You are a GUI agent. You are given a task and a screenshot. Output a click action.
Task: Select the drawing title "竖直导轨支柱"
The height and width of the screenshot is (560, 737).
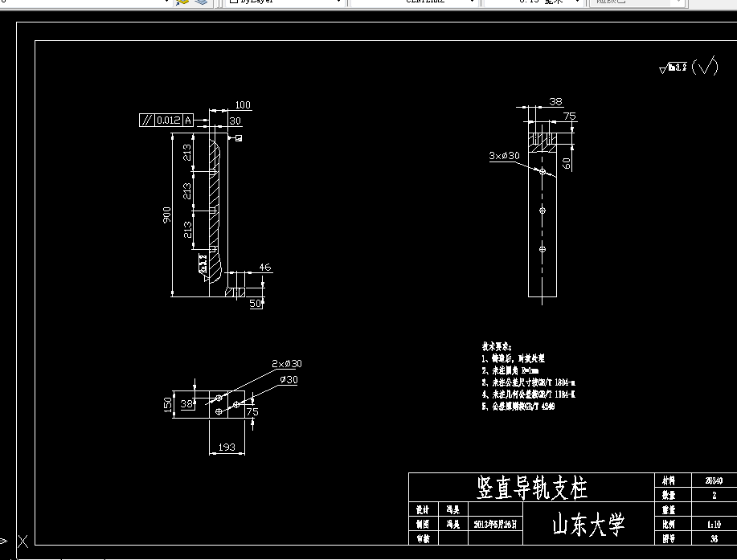[x=531, y=488]
